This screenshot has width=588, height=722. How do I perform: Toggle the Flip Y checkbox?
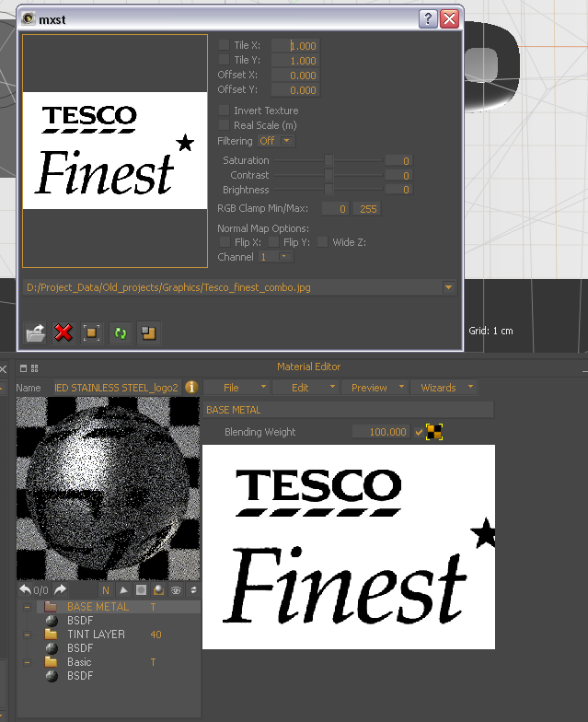(x=274, y=241)
